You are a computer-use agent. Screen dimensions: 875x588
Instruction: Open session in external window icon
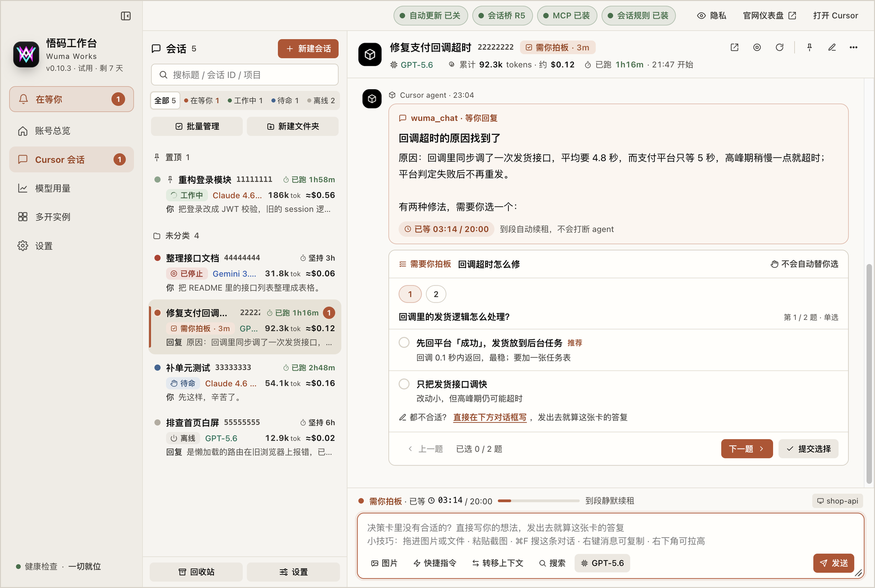(734, 48)
